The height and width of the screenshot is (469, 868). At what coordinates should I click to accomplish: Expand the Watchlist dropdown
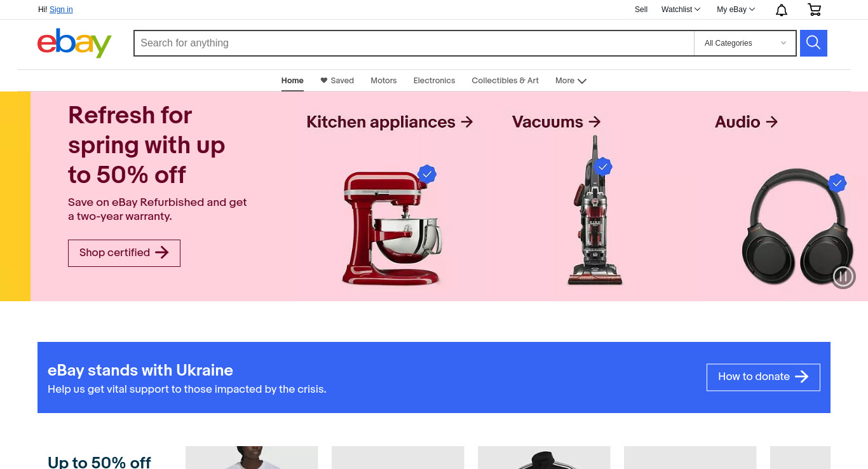pyautogui.click(x=681, y=10)
